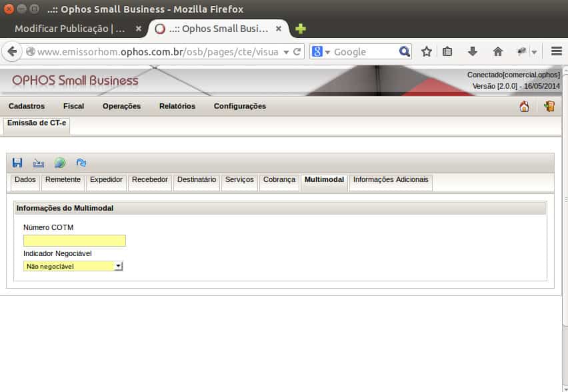
Task: Click the Conectado[comercial.ophos] text
Action: (513, 75)
